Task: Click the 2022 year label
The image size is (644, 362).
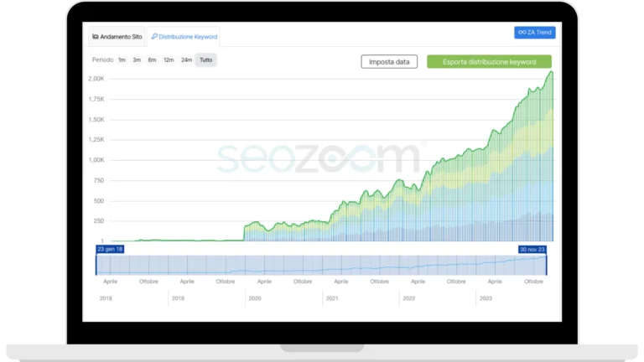Action: [408, 298]
